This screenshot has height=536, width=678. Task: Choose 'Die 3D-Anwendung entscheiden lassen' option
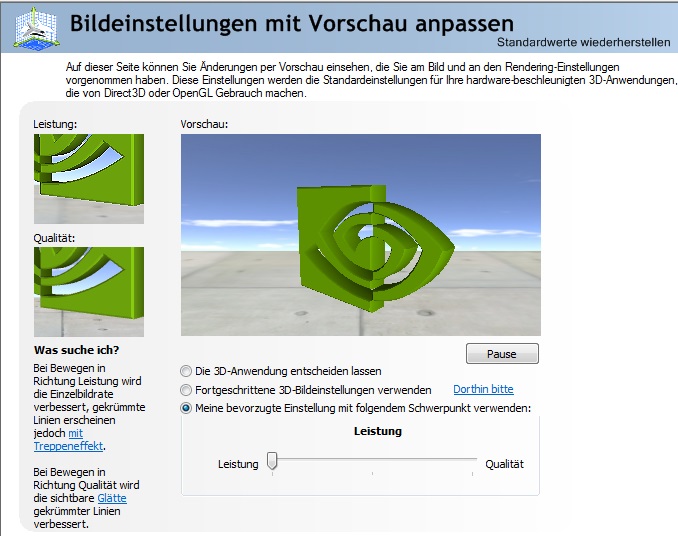(186, 371)
